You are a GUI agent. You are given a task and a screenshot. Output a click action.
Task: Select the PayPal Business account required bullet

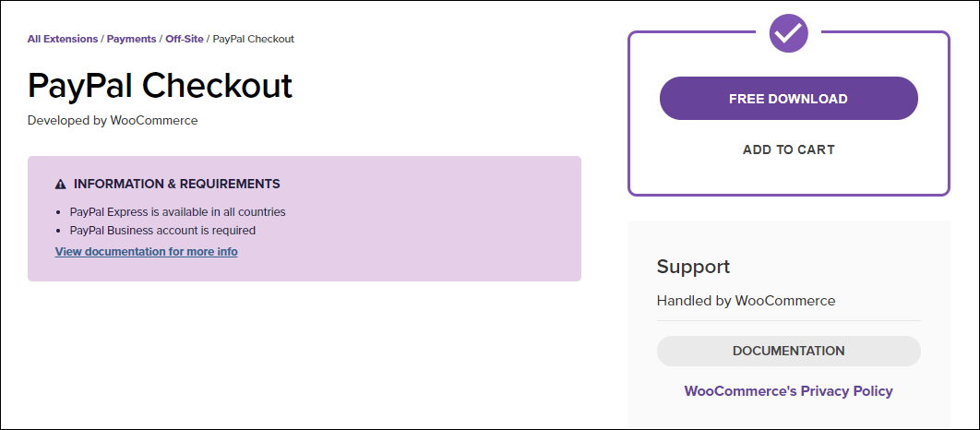[x=162, y=231]
